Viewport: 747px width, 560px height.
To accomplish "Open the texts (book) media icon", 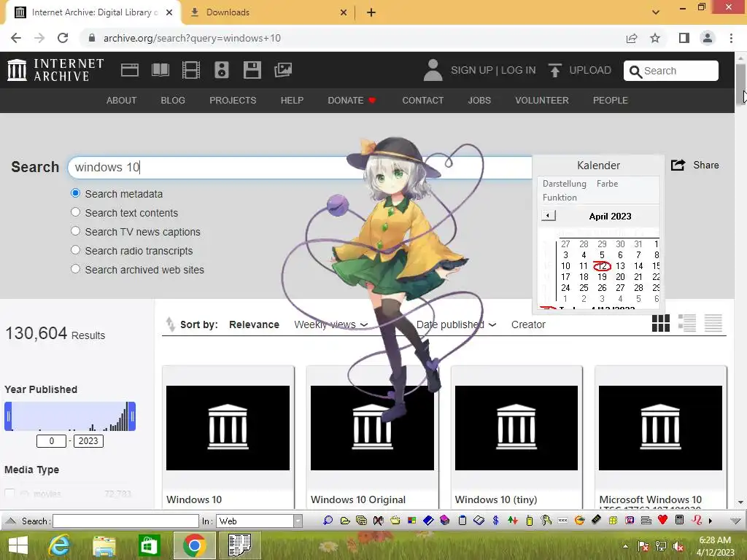I will pos(160,70).
